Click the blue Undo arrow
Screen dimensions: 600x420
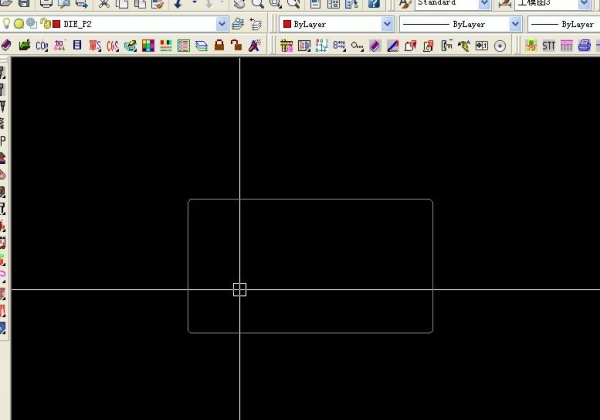pos(178,3)
